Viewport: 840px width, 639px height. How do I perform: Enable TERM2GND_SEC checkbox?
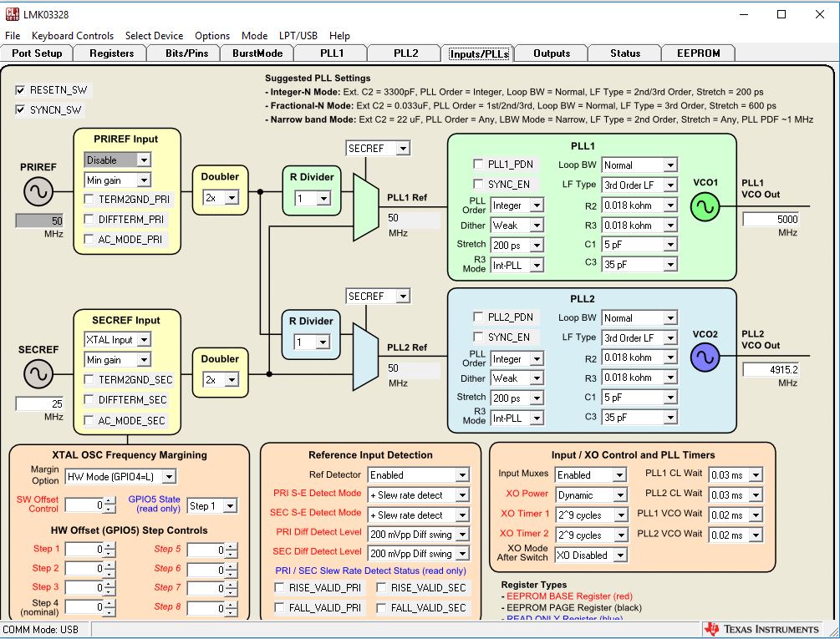tap(89, 379)
